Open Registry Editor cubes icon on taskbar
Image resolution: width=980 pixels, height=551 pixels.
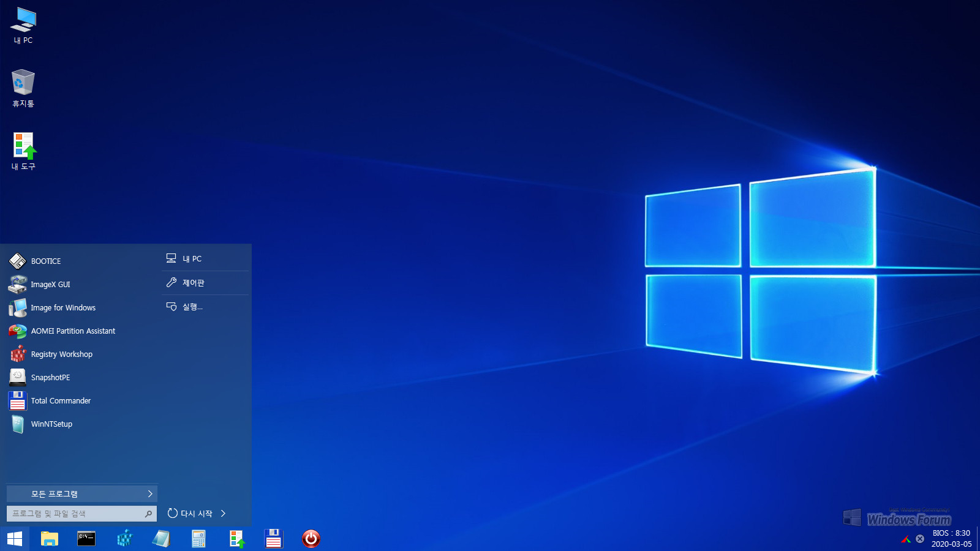pos(124,539)
